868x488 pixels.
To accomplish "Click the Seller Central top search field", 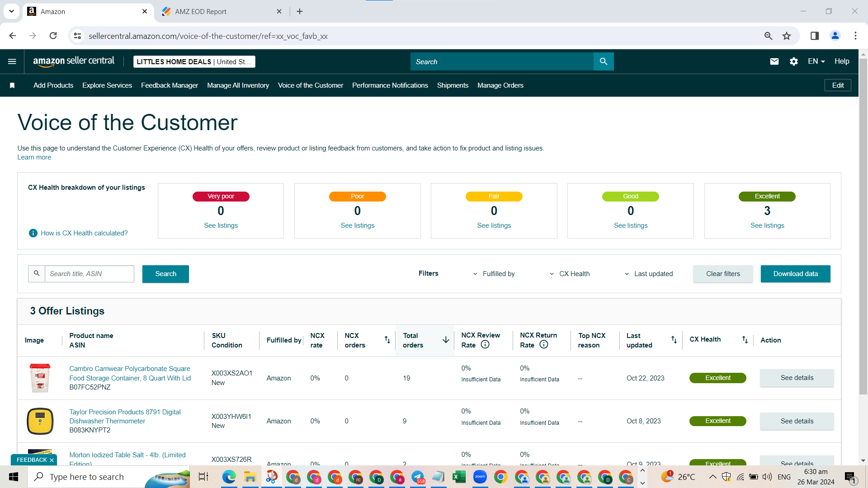I will point(502,61).
